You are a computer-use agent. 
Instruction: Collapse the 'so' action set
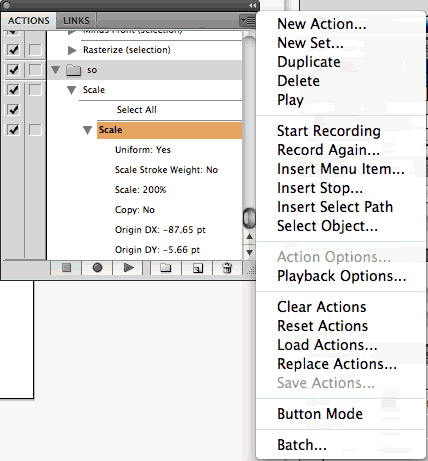coord(56,70)
